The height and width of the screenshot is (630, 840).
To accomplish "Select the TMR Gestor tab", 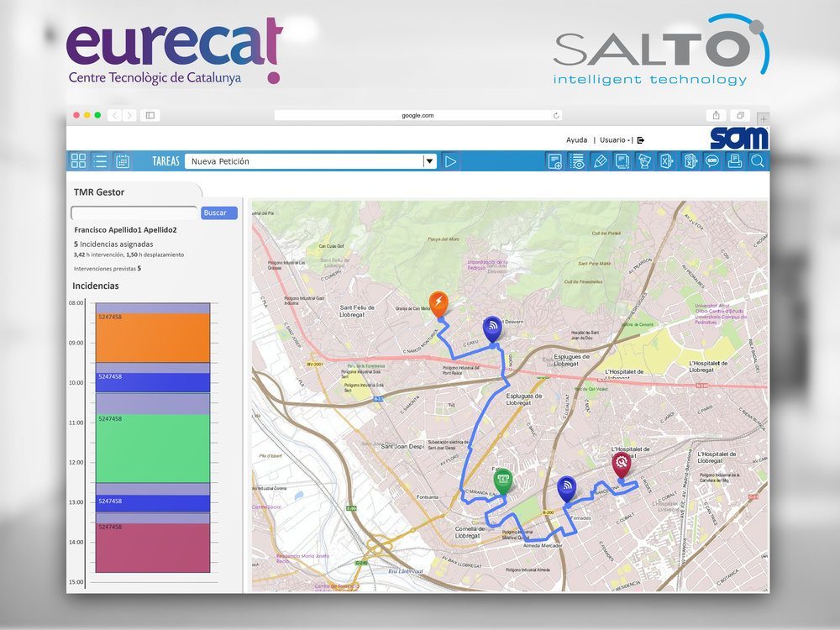I will click(x=99, y=192).
